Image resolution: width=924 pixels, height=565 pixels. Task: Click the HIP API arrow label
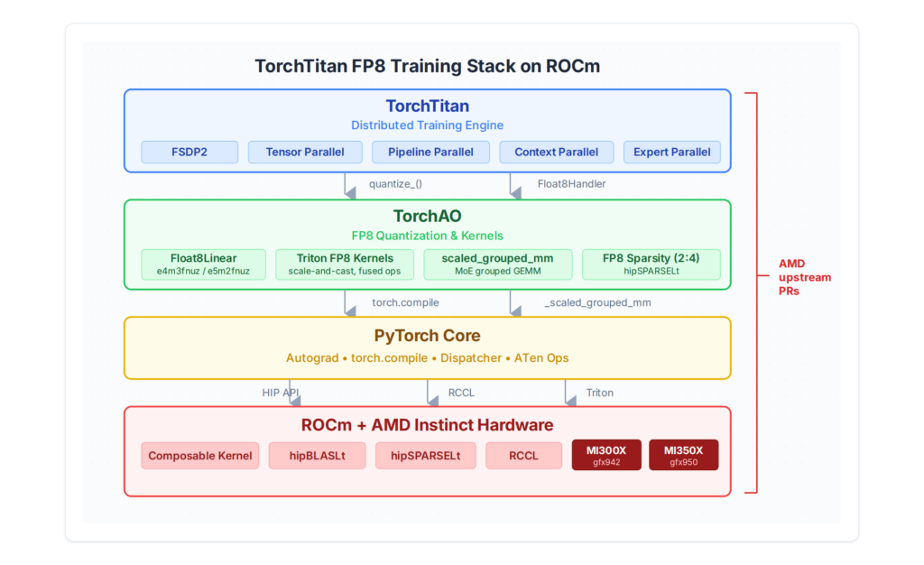pos(281,393)
